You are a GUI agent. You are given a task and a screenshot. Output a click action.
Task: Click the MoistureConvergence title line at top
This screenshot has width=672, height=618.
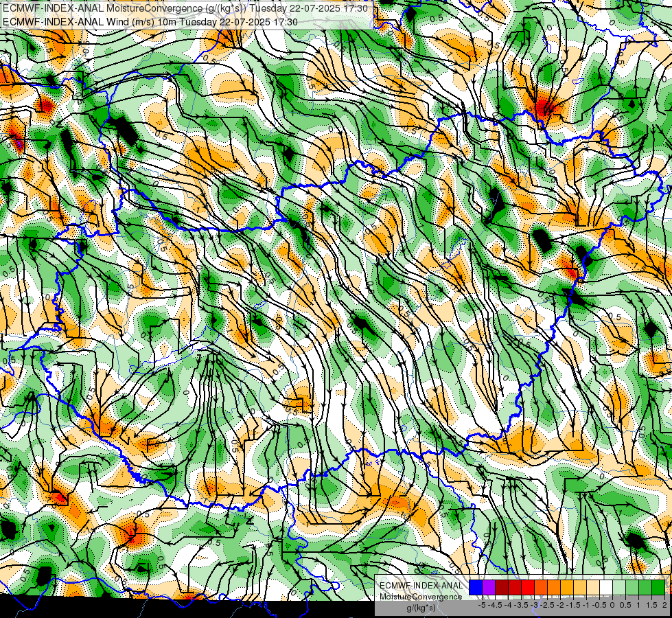(x=185, y=8)
